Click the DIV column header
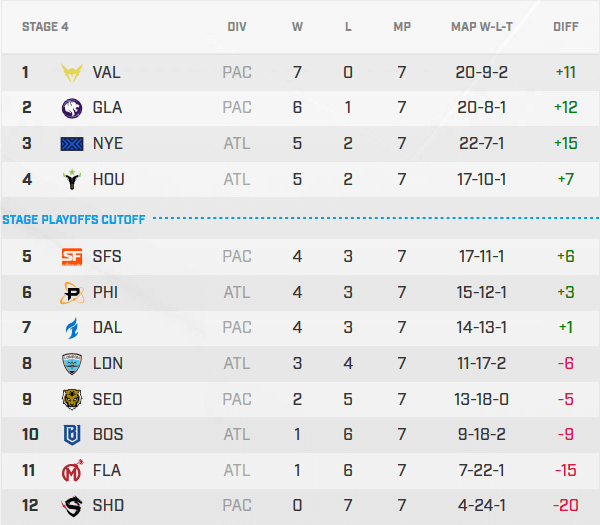The height and width of the screenshot is (525, 600). [x=237, y=27]
